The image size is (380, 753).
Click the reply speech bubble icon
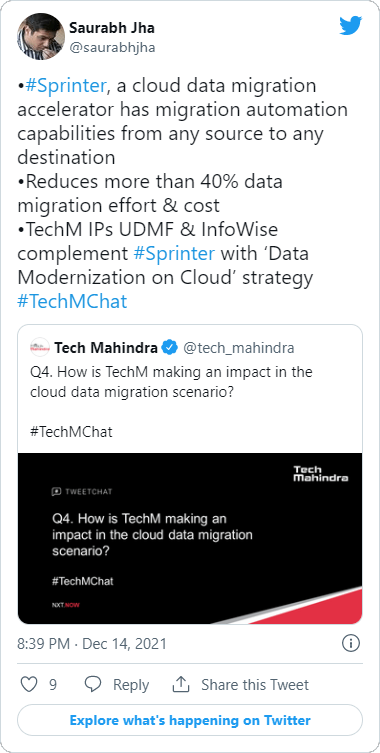(93, 684)
